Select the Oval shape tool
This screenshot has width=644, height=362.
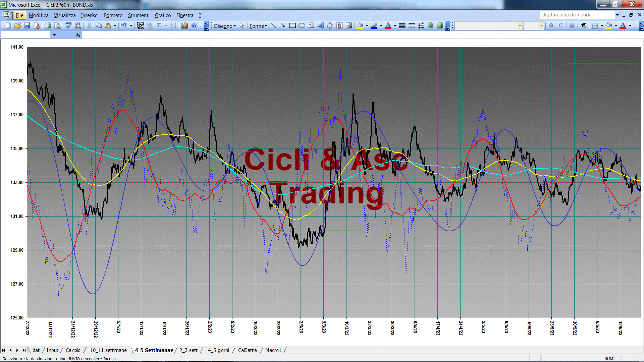302,25
